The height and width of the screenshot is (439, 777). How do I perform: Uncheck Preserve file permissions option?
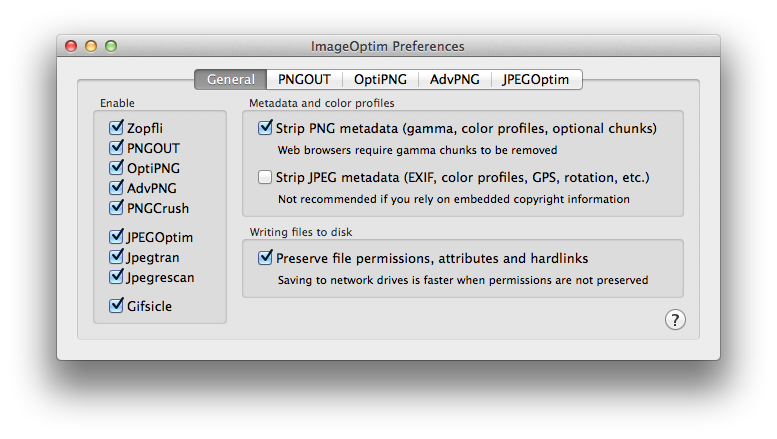265,257
